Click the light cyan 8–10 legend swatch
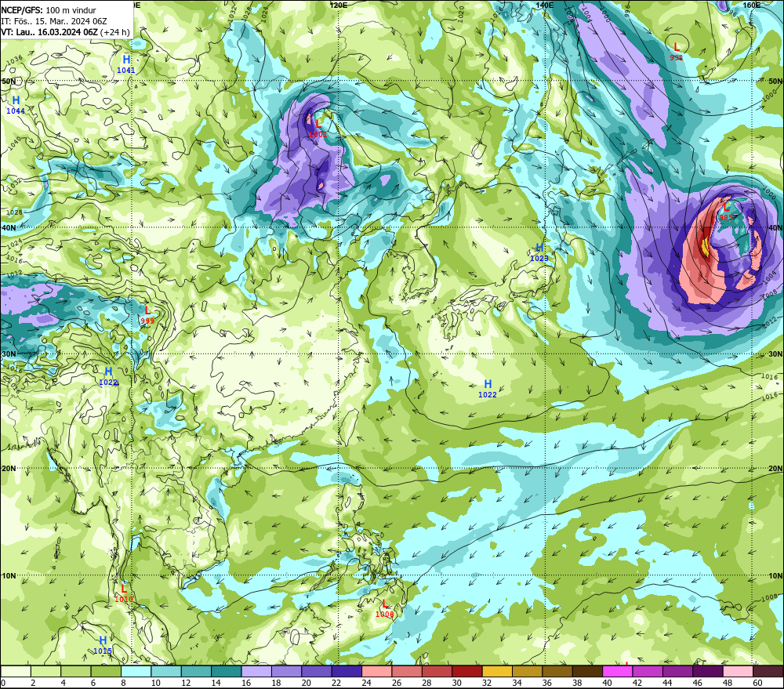The height and width of the screenshot is (689, 784). 136,671
